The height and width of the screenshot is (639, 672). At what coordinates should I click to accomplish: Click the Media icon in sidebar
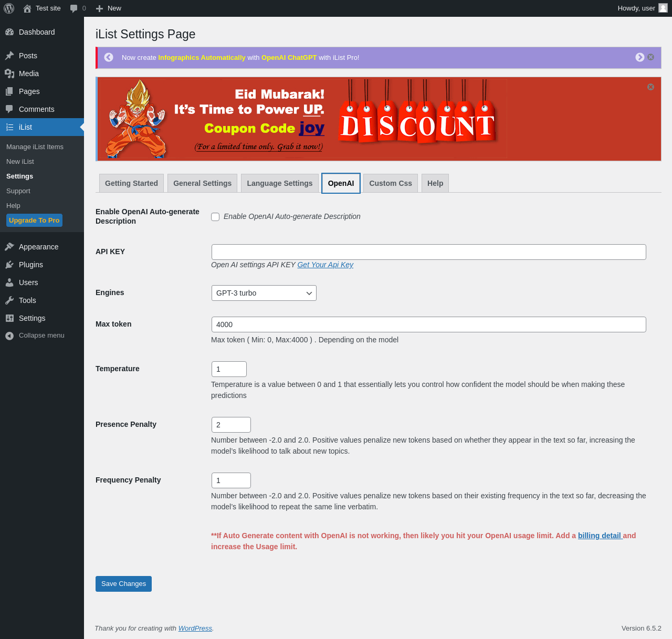click(x=9, y=74)
